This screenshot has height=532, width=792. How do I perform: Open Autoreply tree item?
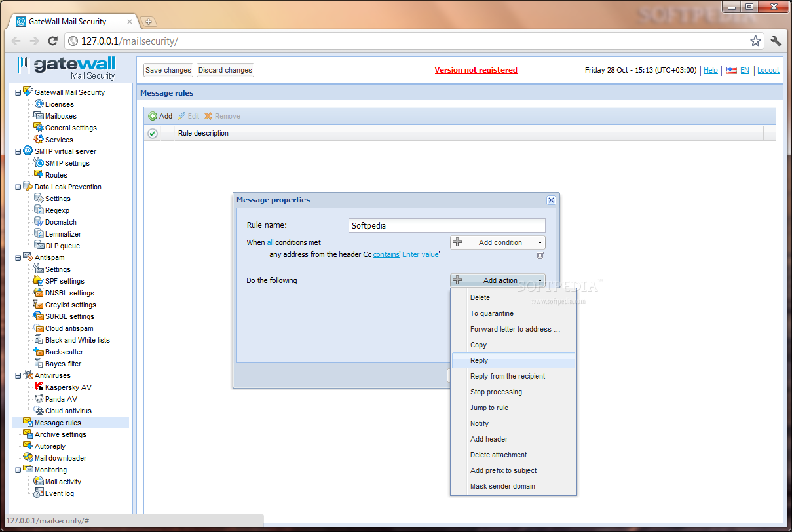50,446
